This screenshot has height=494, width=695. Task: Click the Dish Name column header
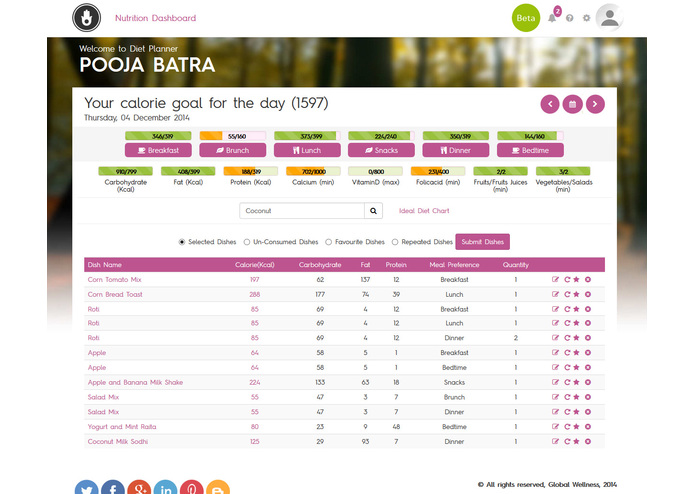[x=105, y=265]
